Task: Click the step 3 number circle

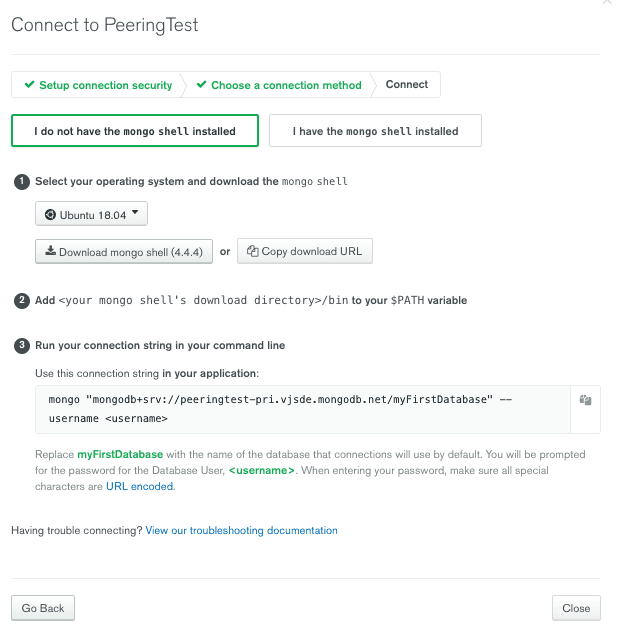Action: pyautogui.click(x=21, y=346)
